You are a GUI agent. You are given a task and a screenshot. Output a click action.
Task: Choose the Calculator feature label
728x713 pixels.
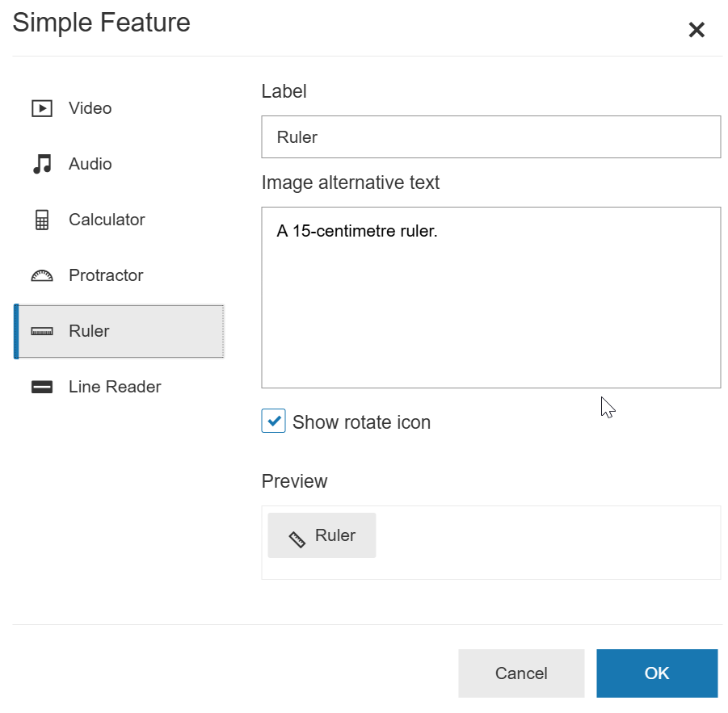click(x=107, y=220)
